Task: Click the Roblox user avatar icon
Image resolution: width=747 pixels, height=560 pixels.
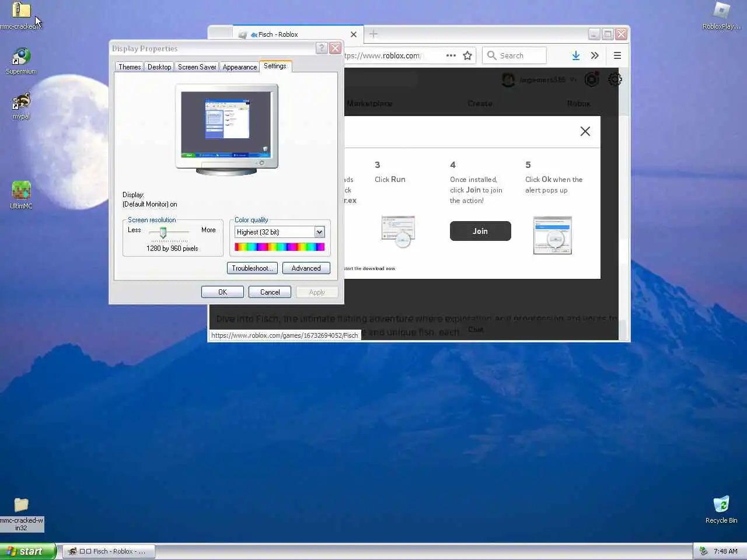Action: (508, 79)
